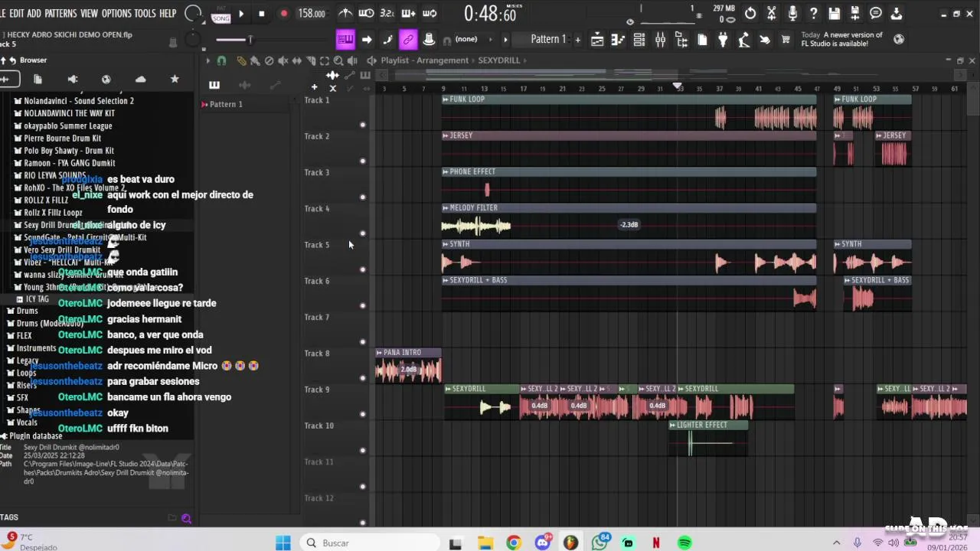This screenshot has width=980, height=551.
Task: Open the browser cloud library tab
Action: point(140,79)
